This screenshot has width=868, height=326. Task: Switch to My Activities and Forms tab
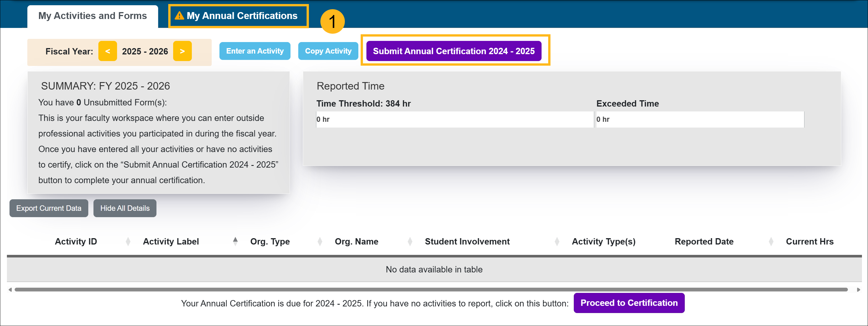pos(93,16)
